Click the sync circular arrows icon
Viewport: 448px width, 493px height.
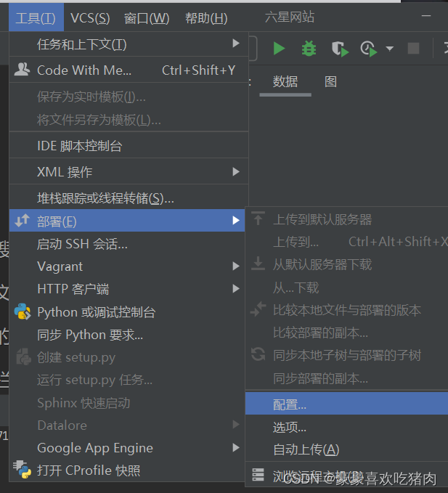click(x=258, y=354)
